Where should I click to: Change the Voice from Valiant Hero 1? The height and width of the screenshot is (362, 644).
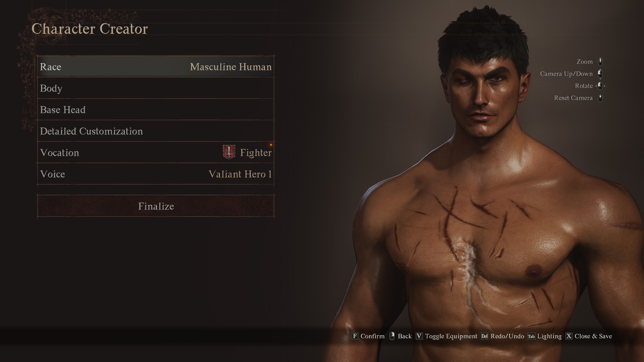[156, 174]
